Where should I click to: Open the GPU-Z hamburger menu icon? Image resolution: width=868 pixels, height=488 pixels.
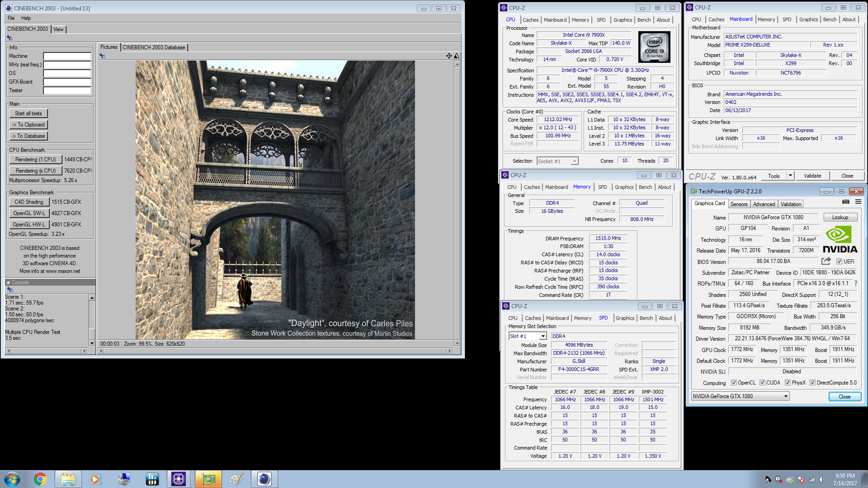[858, 202]
